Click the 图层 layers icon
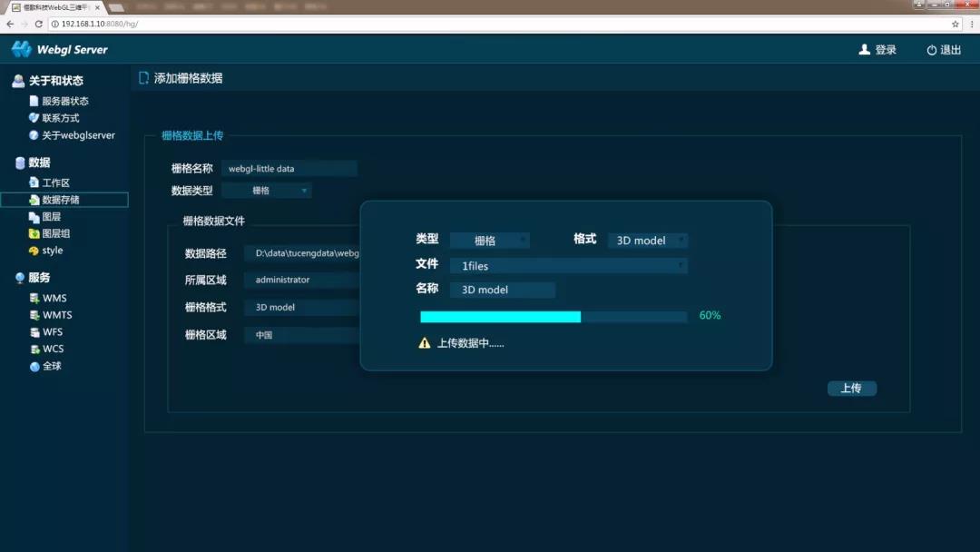 point(34,217)
